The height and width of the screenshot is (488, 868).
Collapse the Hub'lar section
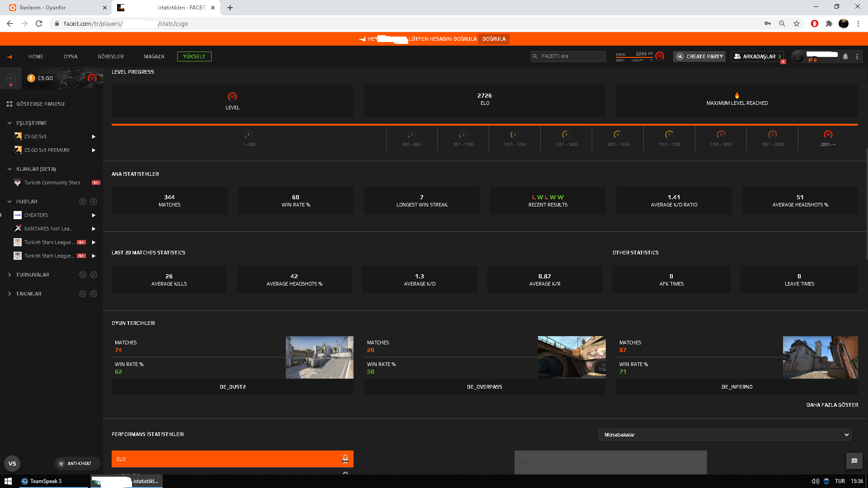[x=9, y=202]
